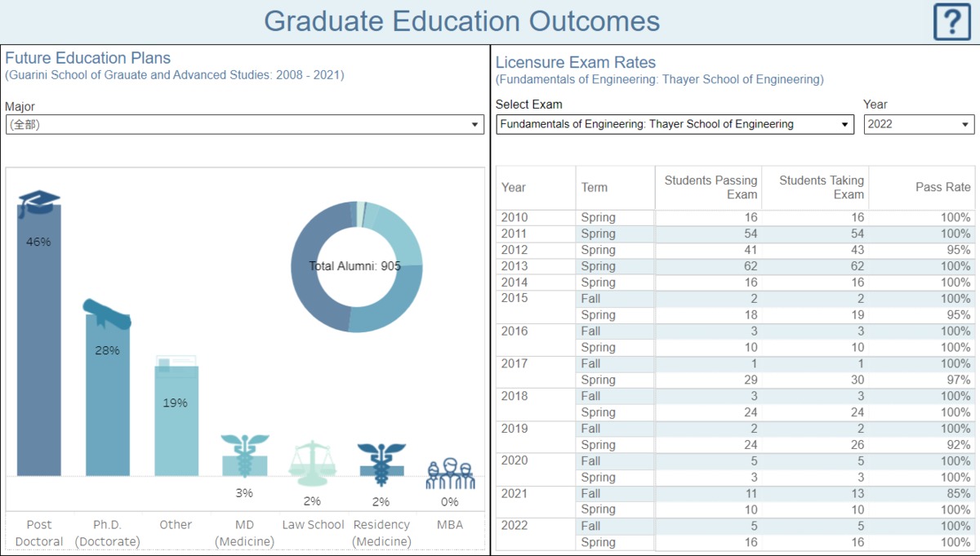
Task: Click the Term column header
Action: tap(595, 188)
